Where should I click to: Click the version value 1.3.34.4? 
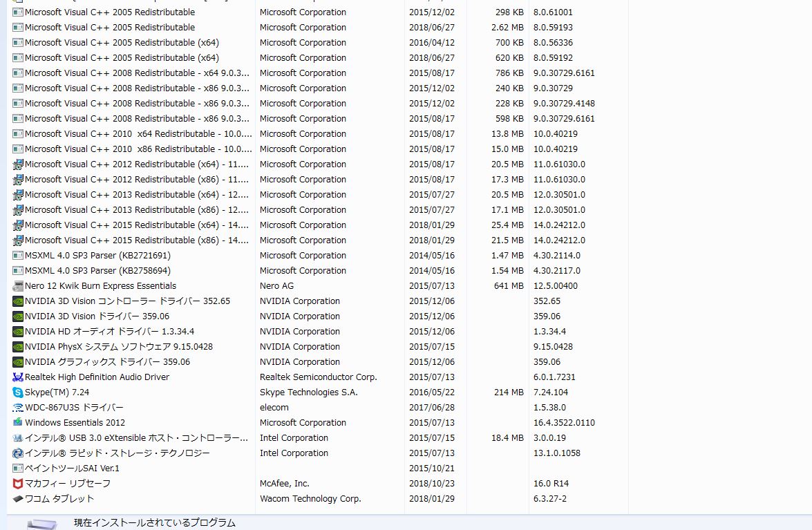[549, 332]
